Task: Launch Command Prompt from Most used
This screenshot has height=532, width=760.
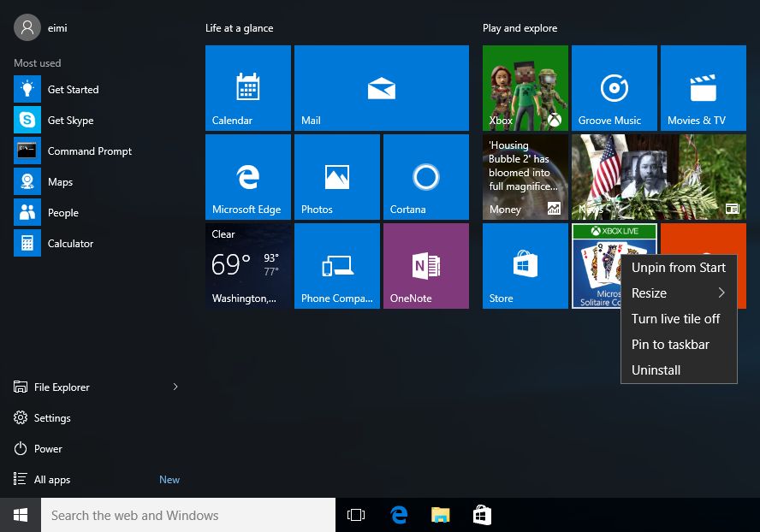Action: [x=97, y=151]
